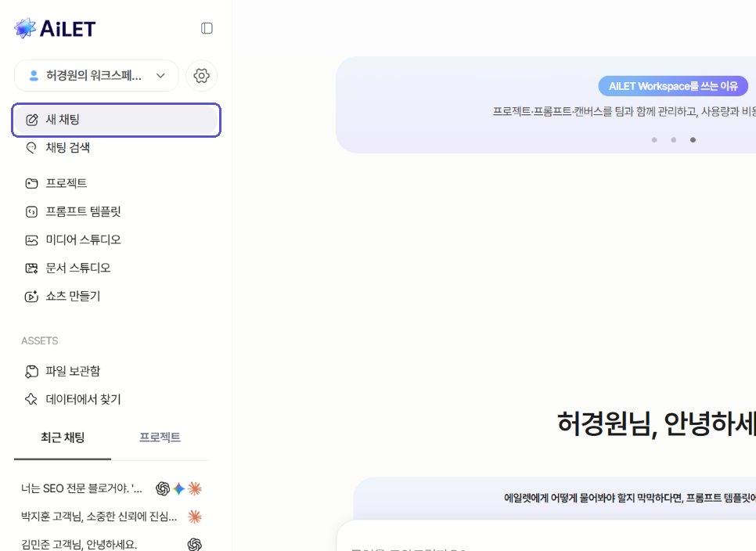Expand the 허경원의 워크스페이스 dropdown chevron
The width and height of the screenshot is (756, 551).
pyautogui.click(x=160, y=76)
